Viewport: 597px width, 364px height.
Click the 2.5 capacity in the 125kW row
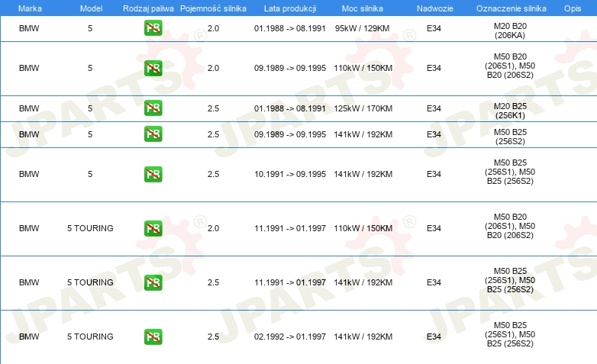tap(213, 108)
